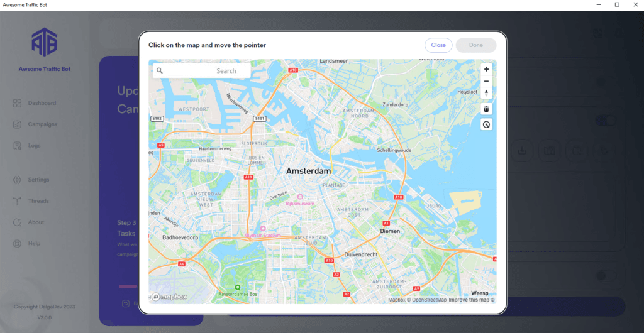Open the Improve this map link
The width and height of the screenshot is (644, 333).
(x=472, y=300)
